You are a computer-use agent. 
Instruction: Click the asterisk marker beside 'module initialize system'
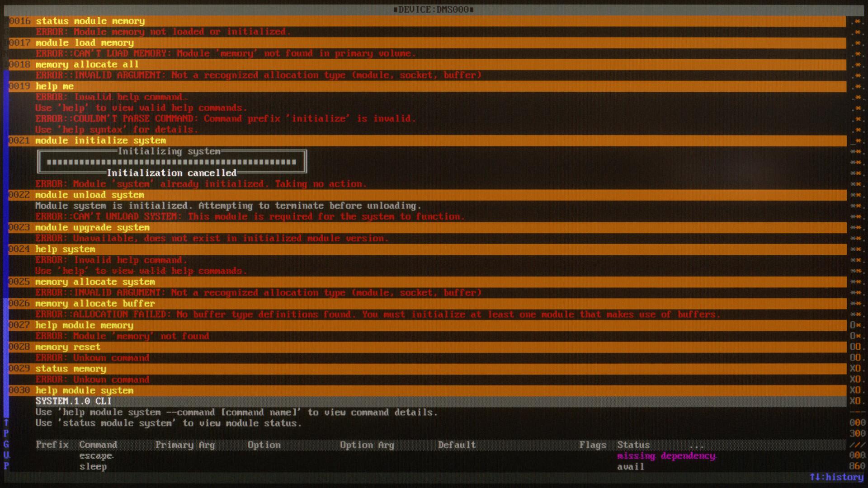tap(859, 141)
